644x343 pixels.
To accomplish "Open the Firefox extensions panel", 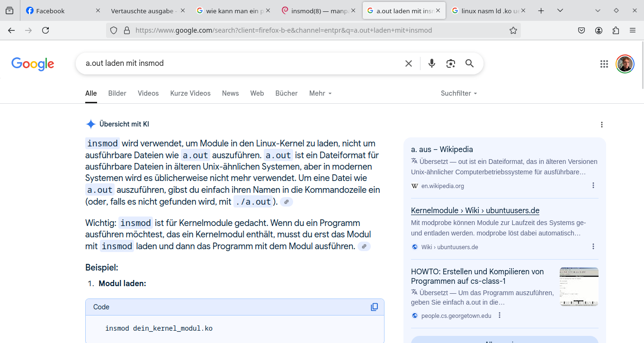I will click(x=616, y=30).
